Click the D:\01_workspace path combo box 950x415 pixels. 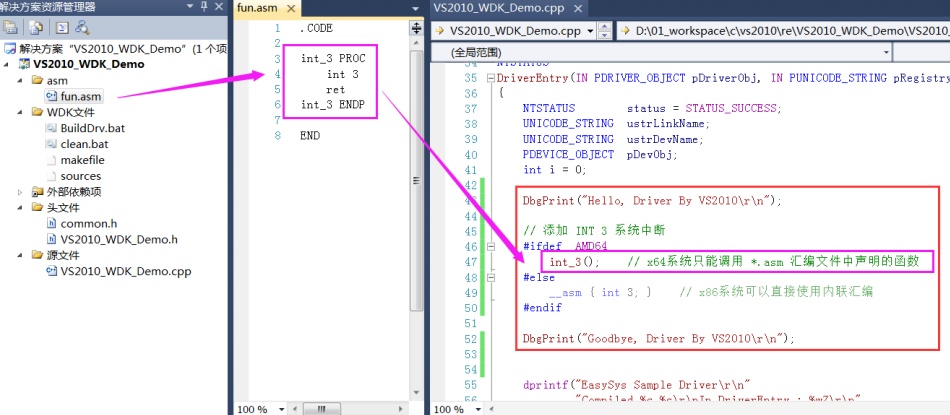click(x=783, y=31)
